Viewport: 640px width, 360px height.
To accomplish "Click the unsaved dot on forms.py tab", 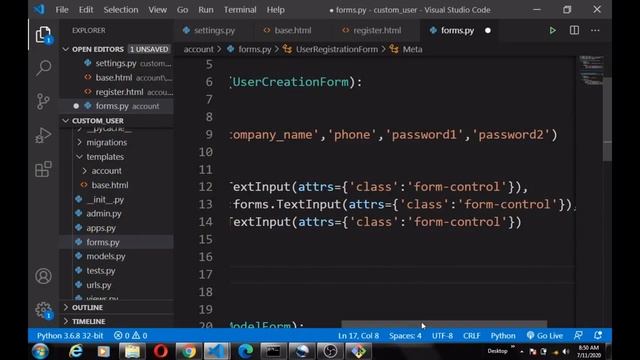I will 488,31.
